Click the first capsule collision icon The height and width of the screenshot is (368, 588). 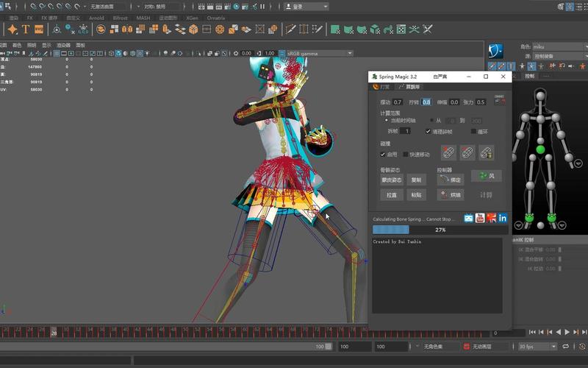point(448,153)
